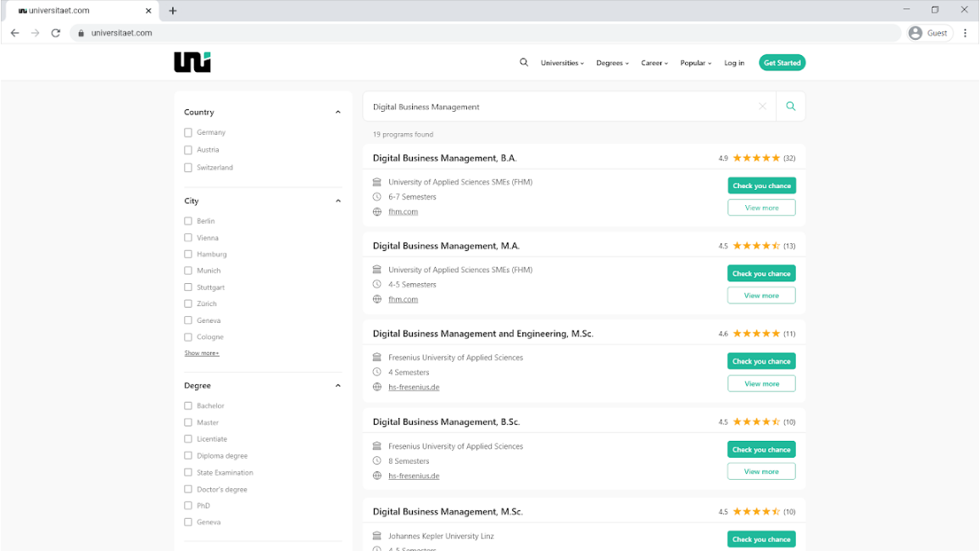Click the Log in menu item
The height and width of the screenshot is (551, 980).
[x=734, y=63]
